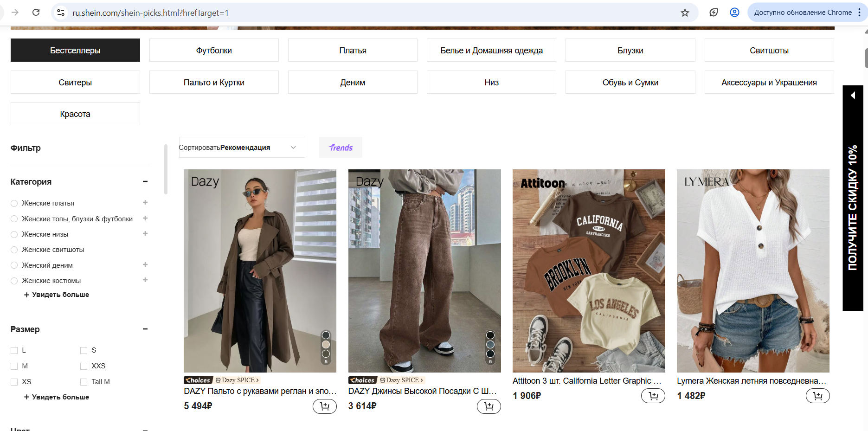Add Attitoon t-shirts set to cart
This screenshot has height=431, width=868.
(653, 396)
